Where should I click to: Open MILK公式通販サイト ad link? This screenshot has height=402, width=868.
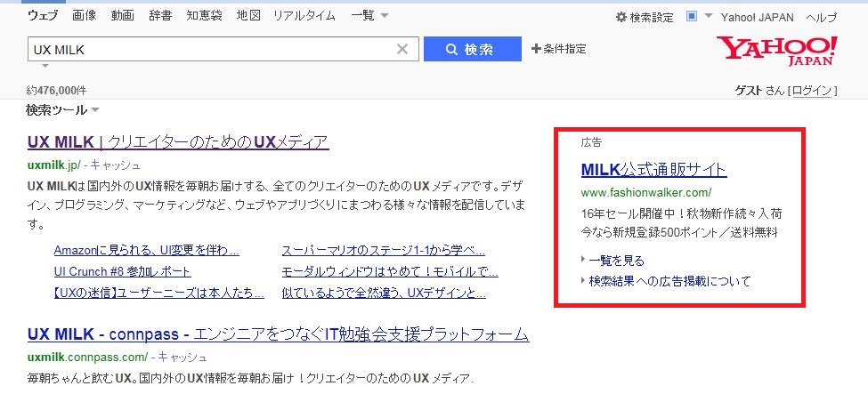click(653, 170)
